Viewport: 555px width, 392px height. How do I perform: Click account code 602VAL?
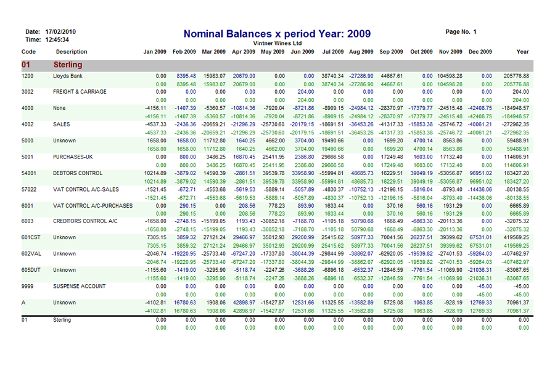(31, 254)
